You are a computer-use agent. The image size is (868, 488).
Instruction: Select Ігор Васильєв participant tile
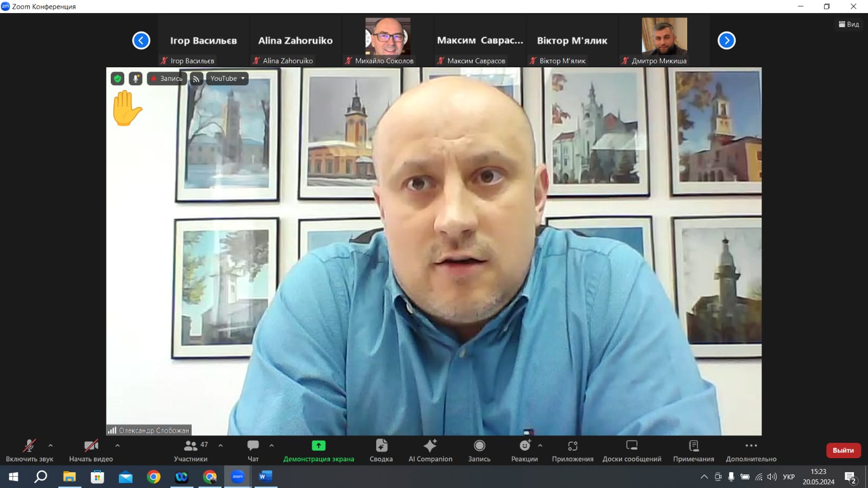(204, 41)
